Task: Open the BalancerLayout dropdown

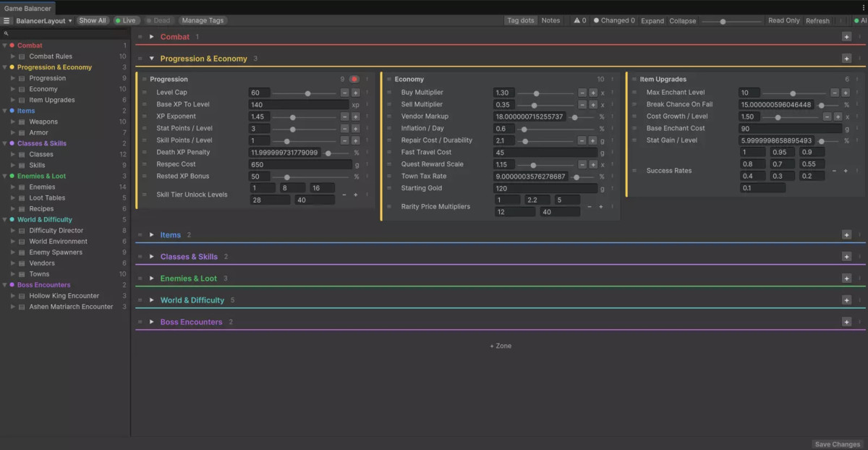Action: coord(44,21)
